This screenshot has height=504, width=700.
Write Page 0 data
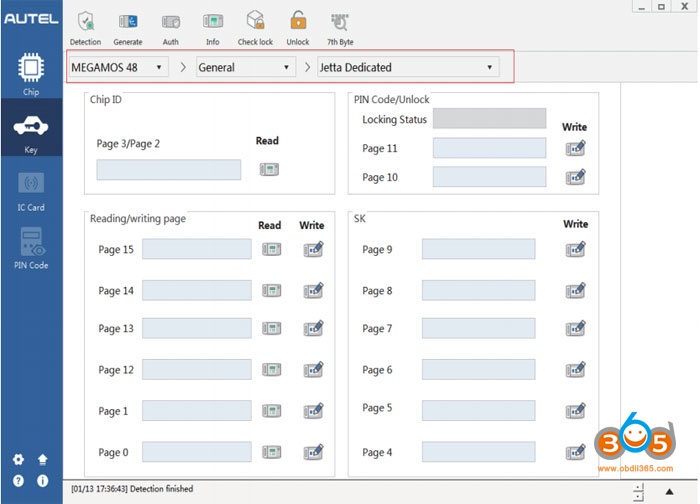click(x=313, y=452)
